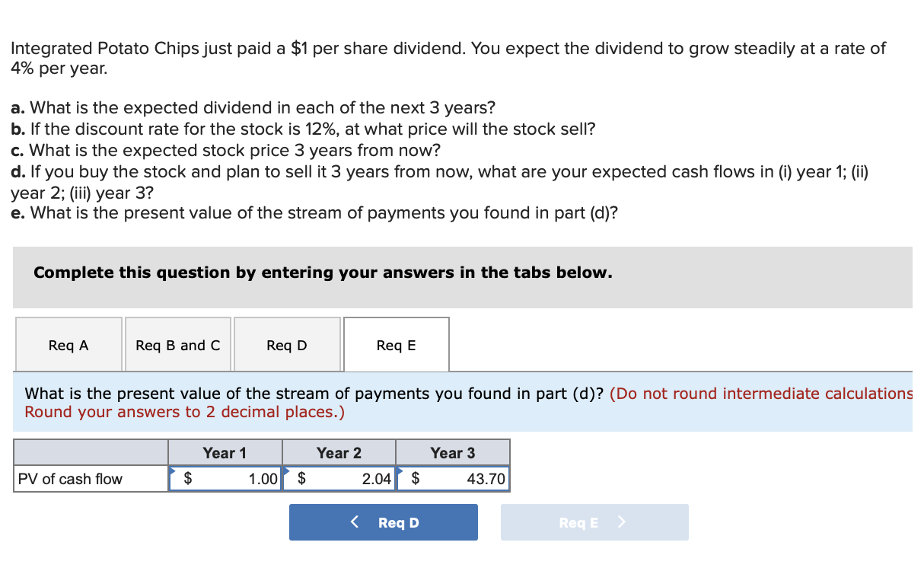Click the left chevron beside Req D
The image size is (924, 571).
354,522
